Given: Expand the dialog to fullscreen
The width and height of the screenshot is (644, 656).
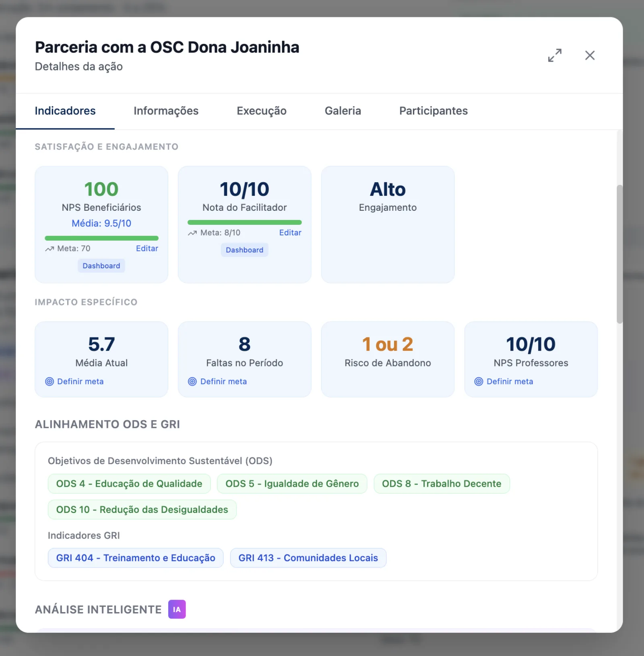Looking at the screenshot, I should [x=555, y=55].
